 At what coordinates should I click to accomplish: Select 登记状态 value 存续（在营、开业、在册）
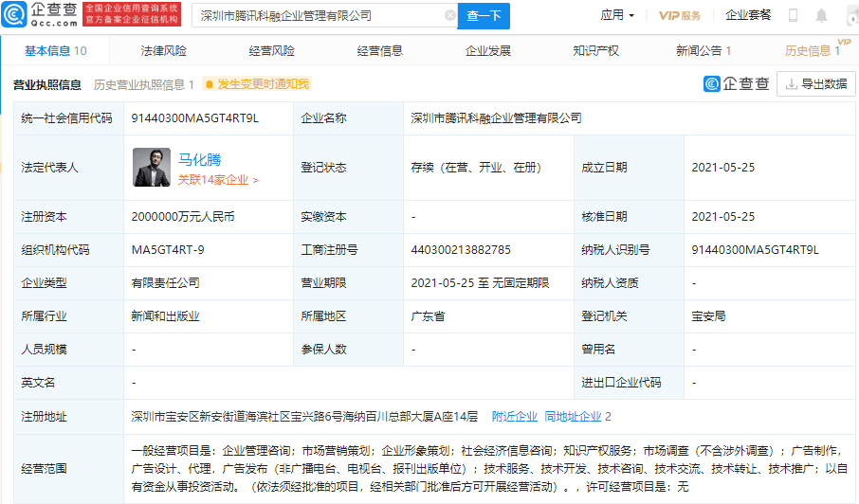476,168
